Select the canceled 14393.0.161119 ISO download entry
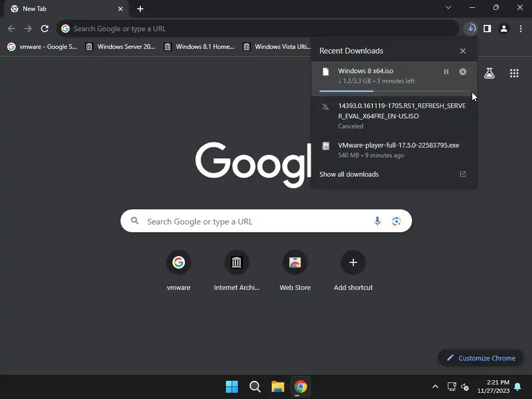The image size is (532, 399). [394, 116]
